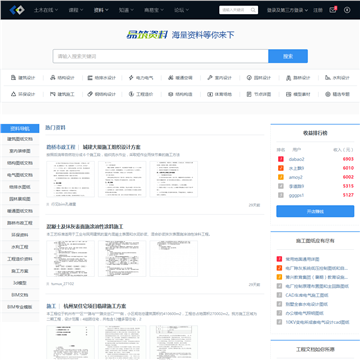This screenshot has width=360, height=360.
Task: Expand the 土木在线 dropdown in the header
Action: click(46, 10)
